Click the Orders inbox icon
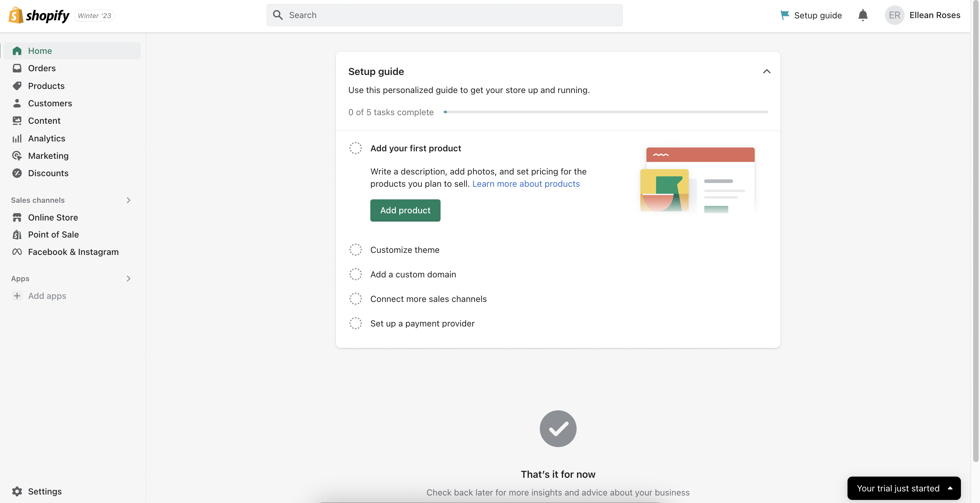The height and width of the screenshot is (503, 980). tap(17, 68)
